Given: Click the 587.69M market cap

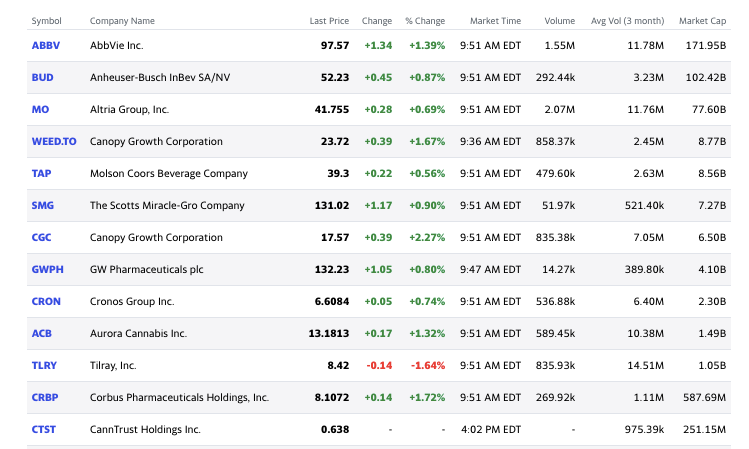Looking at the screenshot, I should tap(705, 397).
